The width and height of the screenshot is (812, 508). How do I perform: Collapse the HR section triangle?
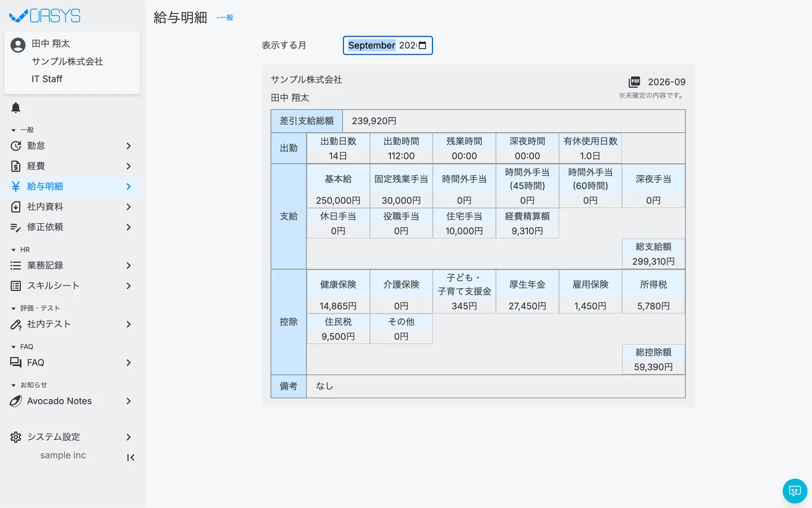point(14,249)
